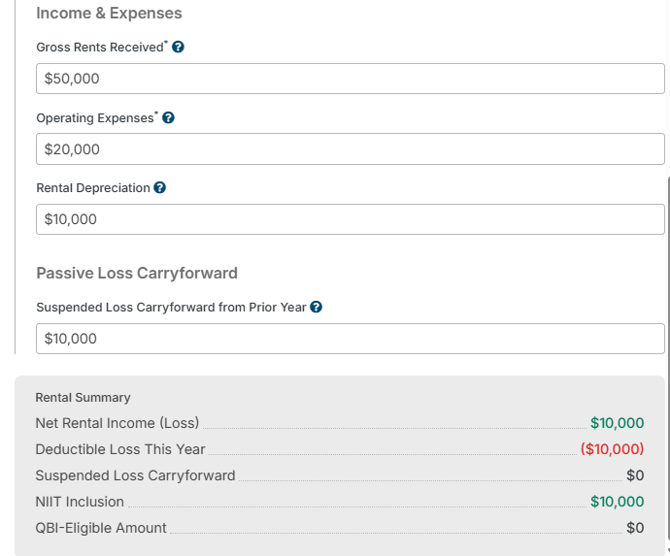
Task: Open help for Suspended Loss Carryforward from Prior Year
Action: [316, 307]
